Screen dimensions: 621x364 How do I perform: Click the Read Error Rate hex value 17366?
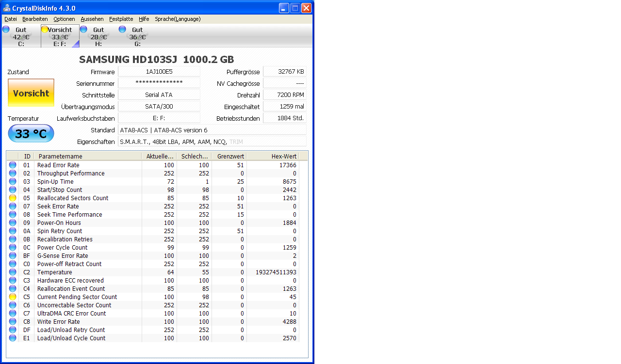287,165
